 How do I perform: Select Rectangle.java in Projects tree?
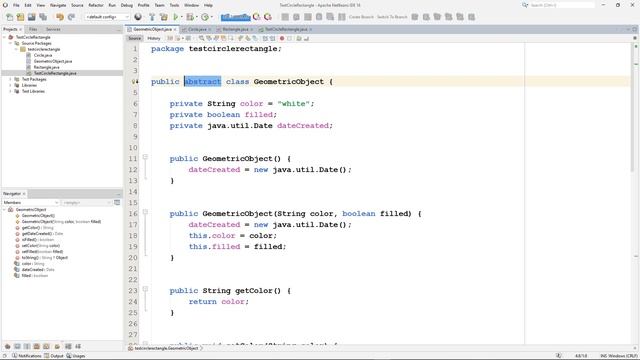coord(47,67)
